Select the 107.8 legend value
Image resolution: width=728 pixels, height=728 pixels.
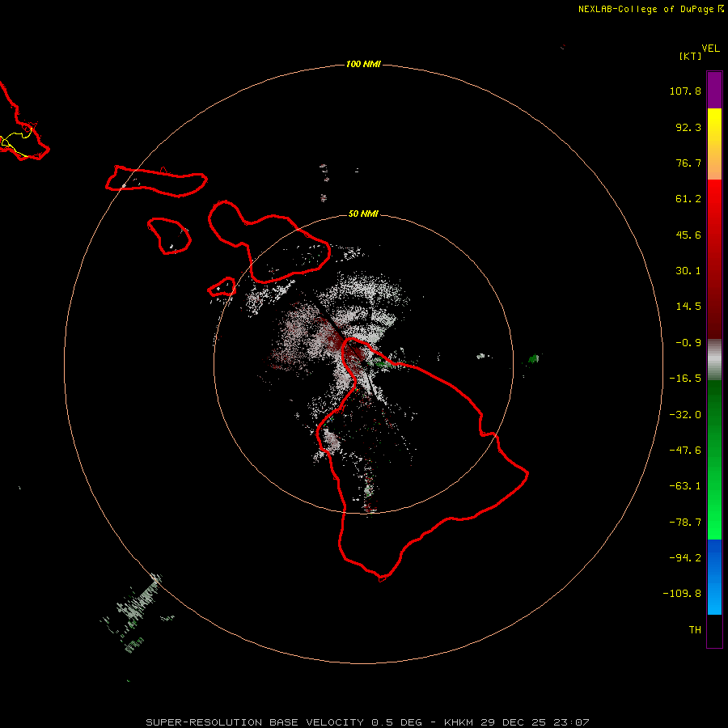[685, 91]
